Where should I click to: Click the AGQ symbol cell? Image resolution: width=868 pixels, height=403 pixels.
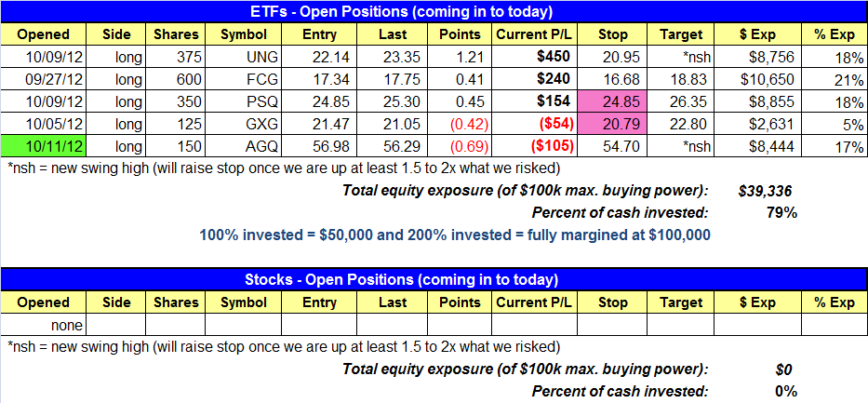(242, 145)
